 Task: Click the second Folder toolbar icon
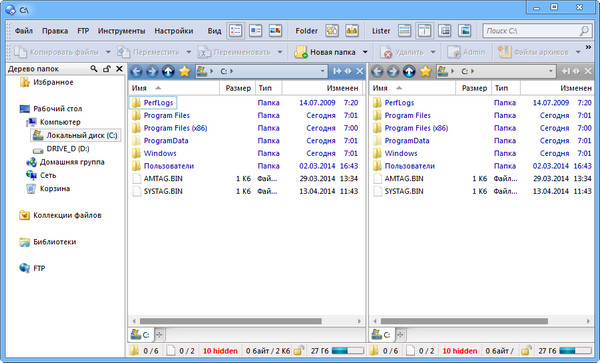tap(352, 31)
